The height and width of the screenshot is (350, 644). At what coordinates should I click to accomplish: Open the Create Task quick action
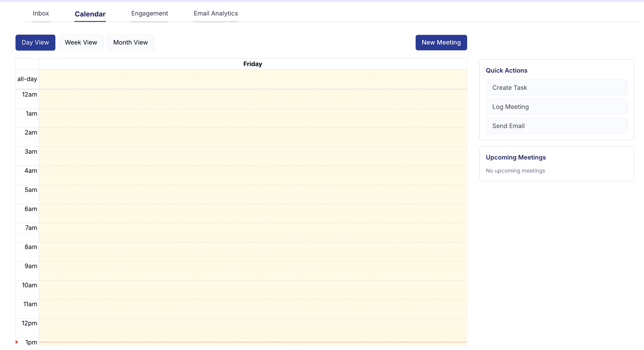556,88
